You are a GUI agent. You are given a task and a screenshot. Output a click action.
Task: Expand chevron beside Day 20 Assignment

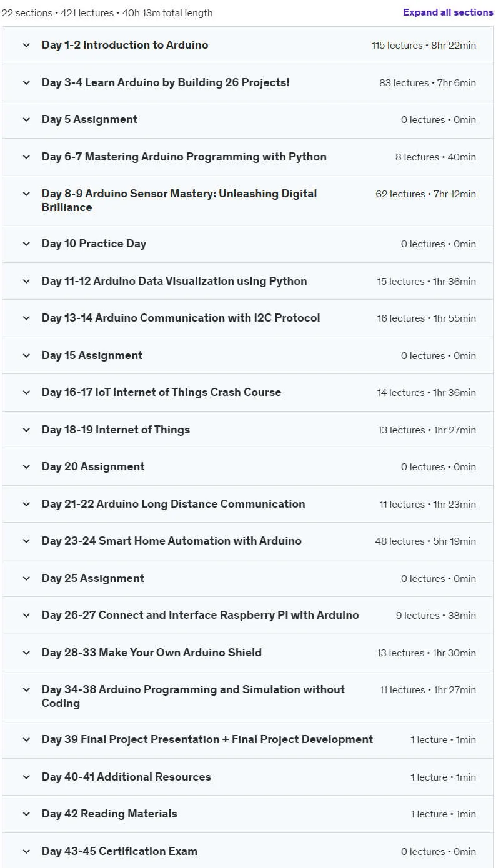point(26,466)
